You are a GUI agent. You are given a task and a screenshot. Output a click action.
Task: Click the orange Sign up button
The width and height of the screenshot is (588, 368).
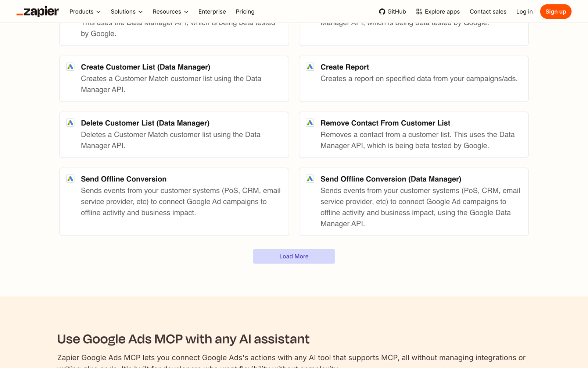tap(556, 12)
